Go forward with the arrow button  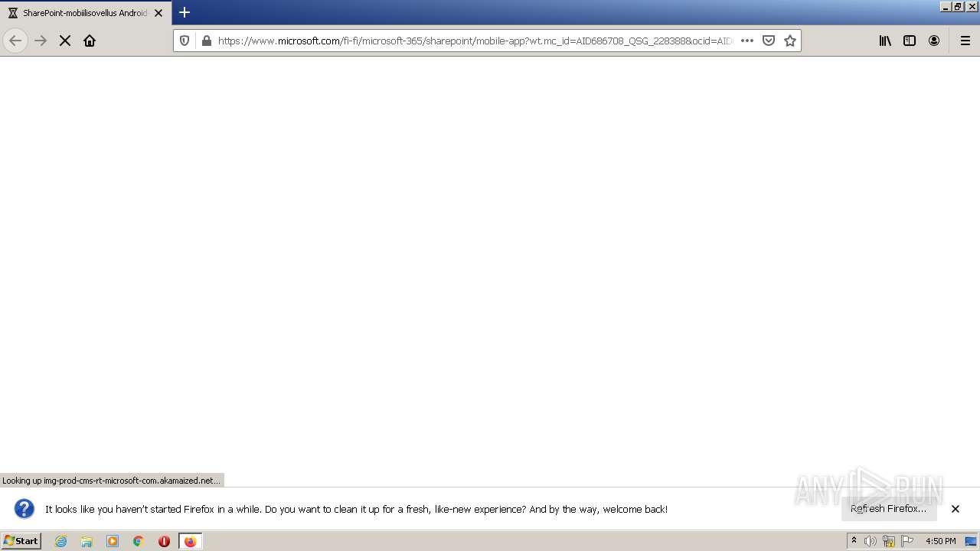pyautogui.click(x=41, y=41)
